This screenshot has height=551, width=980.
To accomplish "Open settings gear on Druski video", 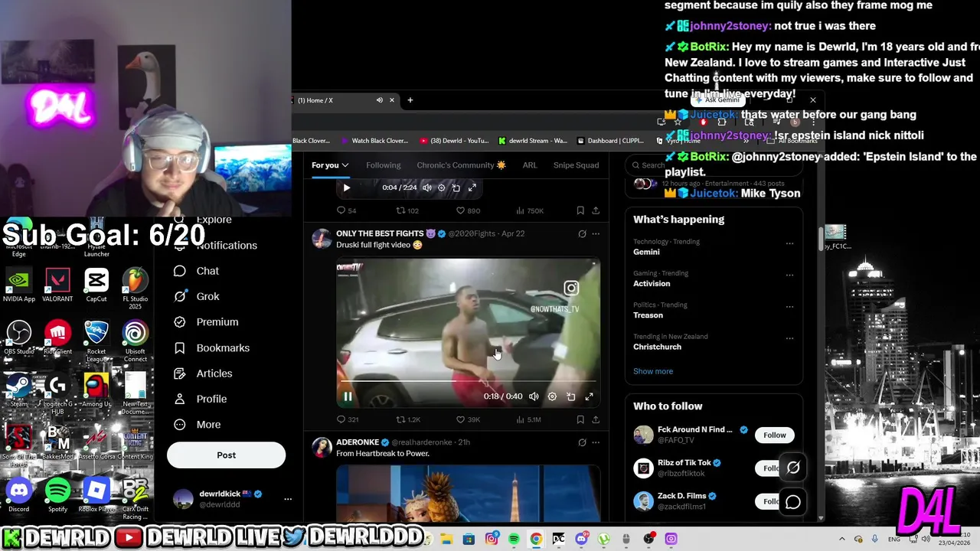I will coord(552,396).
